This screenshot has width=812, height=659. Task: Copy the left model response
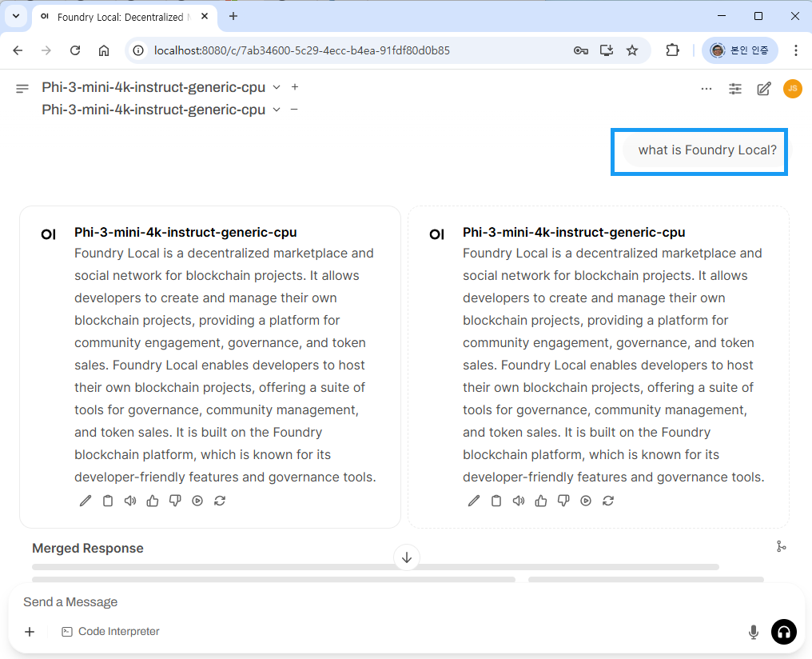108,501
